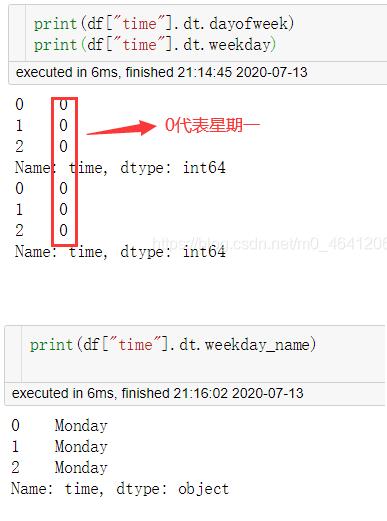387x521 pixels.
Task: Click the code line containing dt.weekday)
Action: tap(155, 45)
